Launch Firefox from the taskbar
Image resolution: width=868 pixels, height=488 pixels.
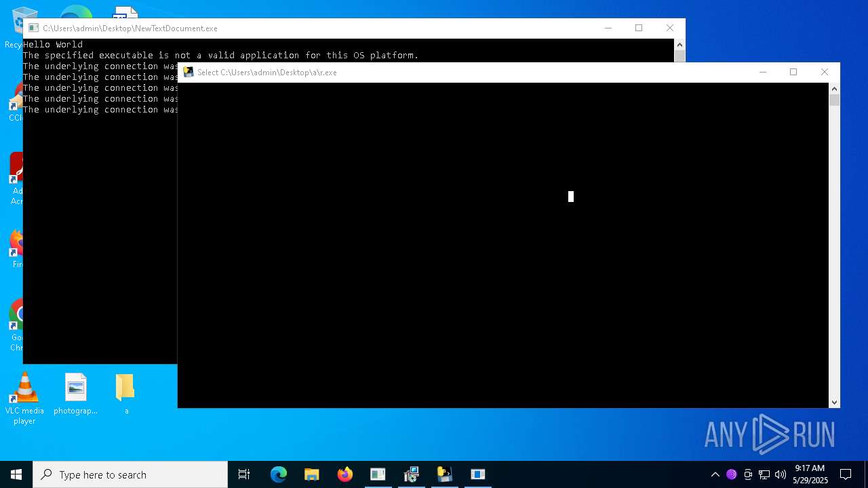coord(345,474)
